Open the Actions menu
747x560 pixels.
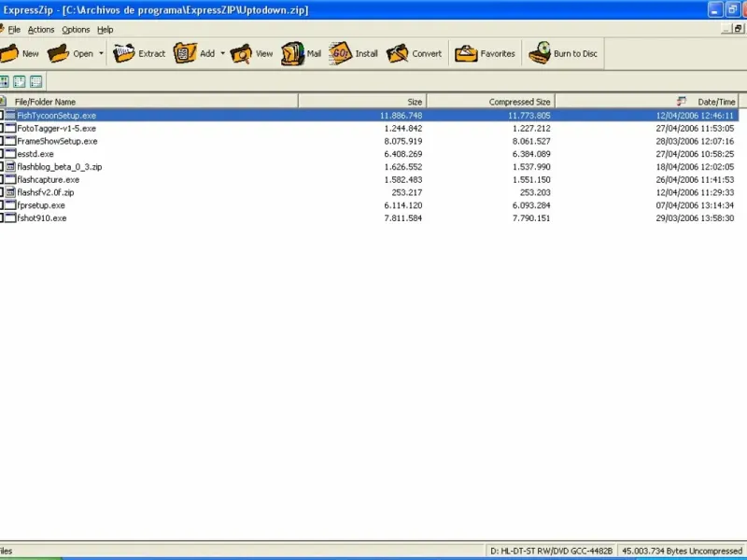[41, 30]
